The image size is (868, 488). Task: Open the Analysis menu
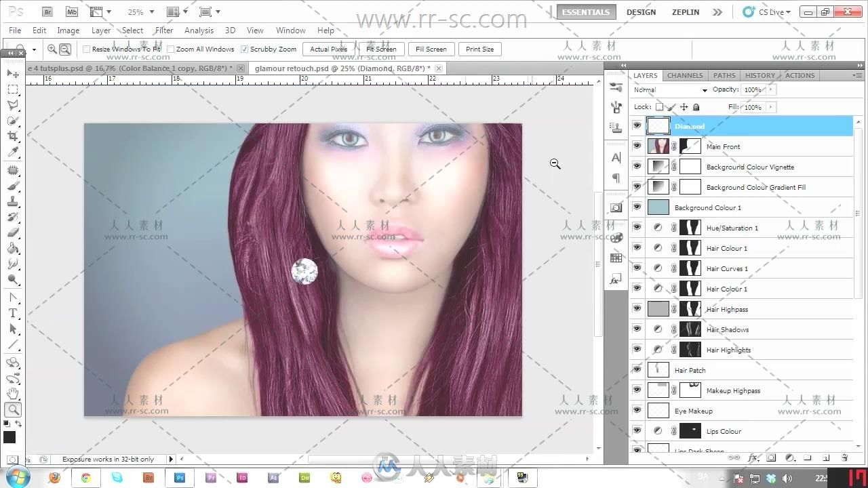pyautogui.click(x=199, y=30)
